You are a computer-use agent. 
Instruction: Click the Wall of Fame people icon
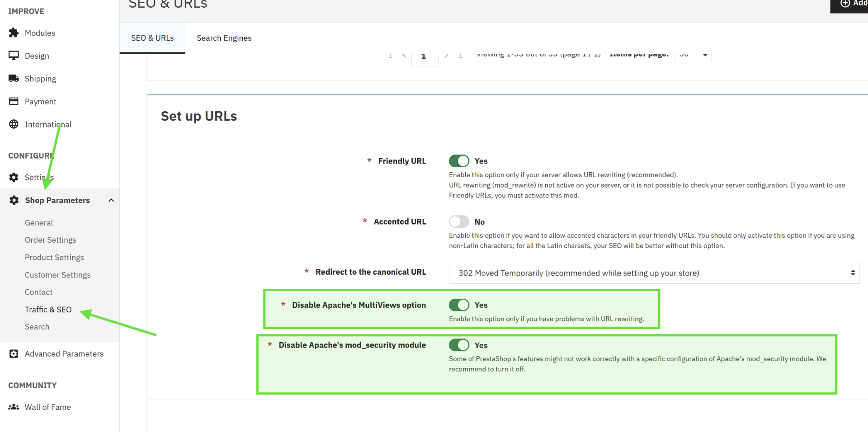(x=14, y=407)
